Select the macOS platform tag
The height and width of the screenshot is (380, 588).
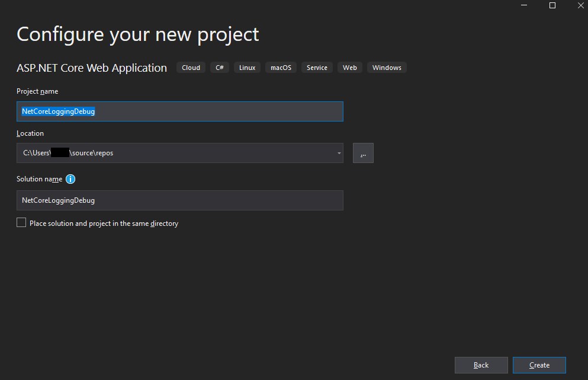pos(280,67)
